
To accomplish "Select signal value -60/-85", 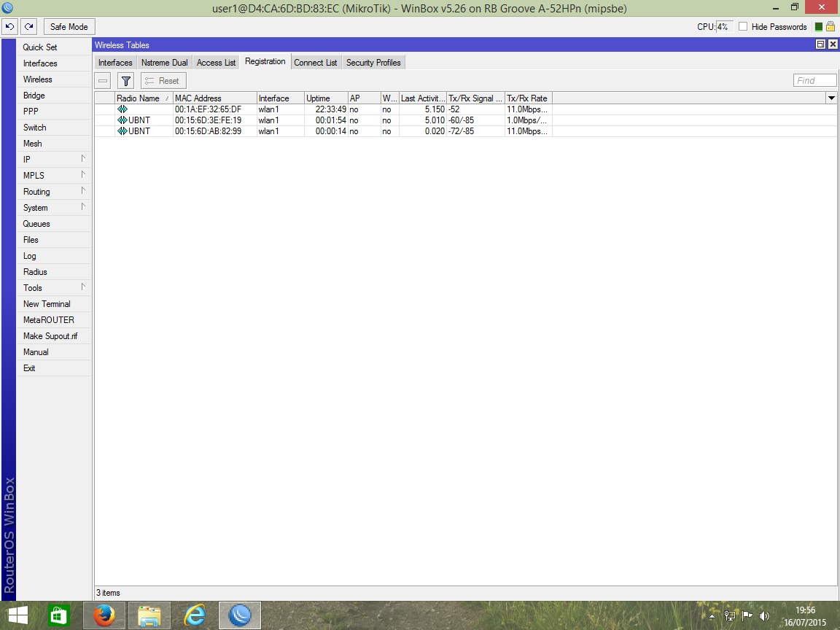I will [x=462, y=120].
